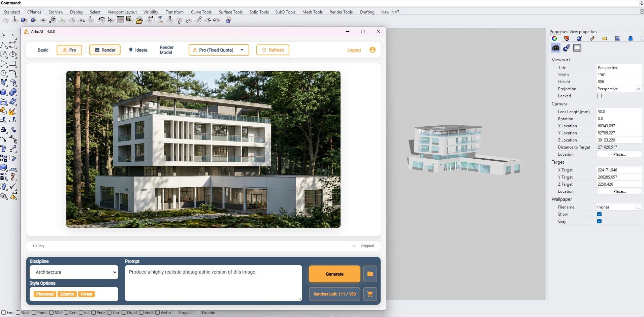Click the shopping cart icon in ArkoAI
This screenshot has width=644, height=317.
point(370,294)
